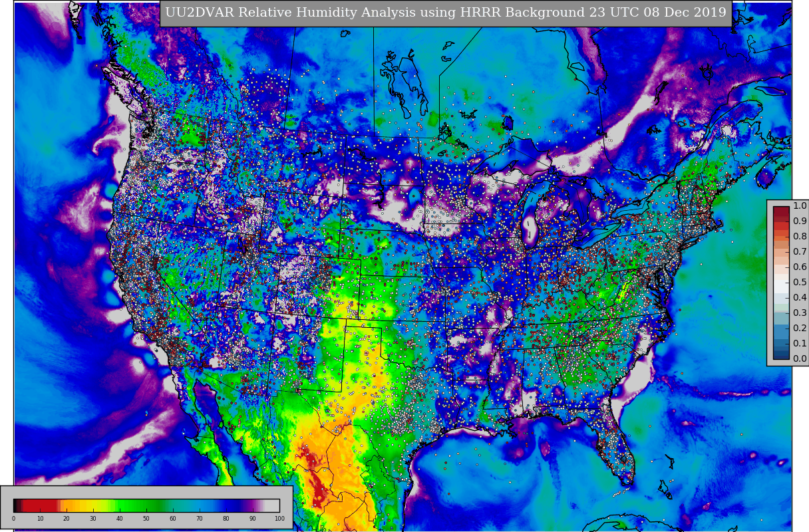The height and width of the screenshot is (532, 809).
Task: Select the 0.0 label on right colorbar
Action: 800,359
